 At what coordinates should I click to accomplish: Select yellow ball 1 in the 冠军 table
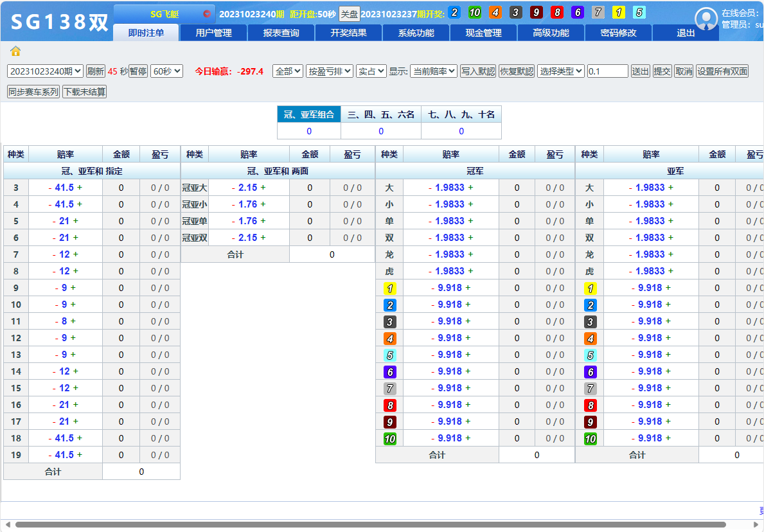click(390, 288)
